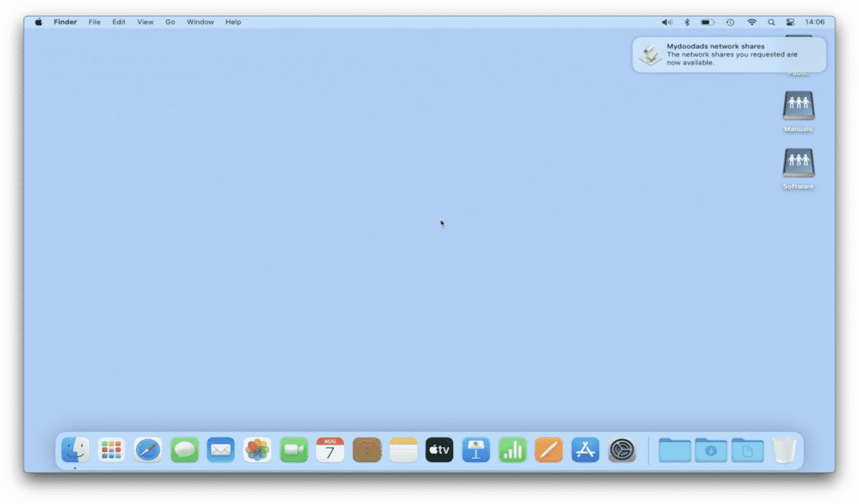Launch Pages from the Dock
The width and height of the screenshot is (859, 504).
(x=549, y=449)
